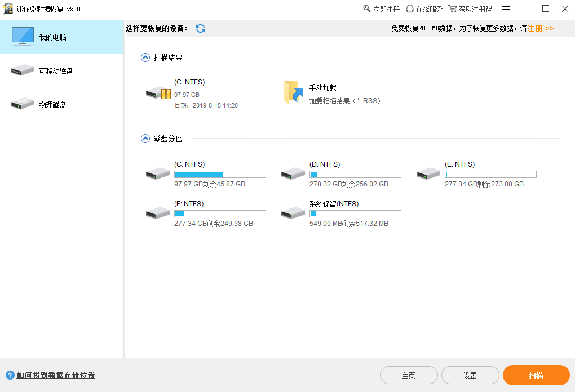Open 如何找到数据存储位置 help link
The image size is (575, 392).
coord(56,375)
